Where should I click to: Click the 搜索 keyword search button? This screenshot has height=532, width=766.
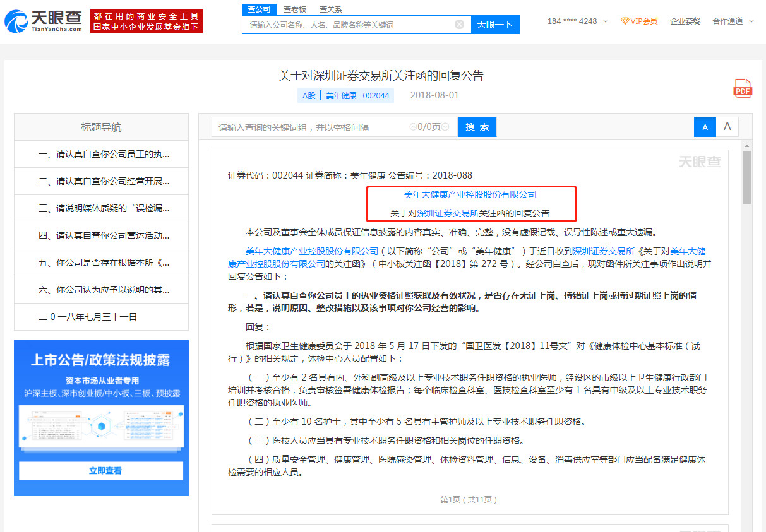pos(477,127)
